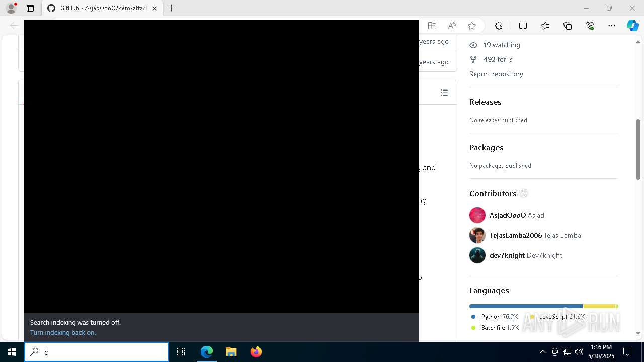
Task: Open the Windows Start menu
Action: [x=12, y=352]
